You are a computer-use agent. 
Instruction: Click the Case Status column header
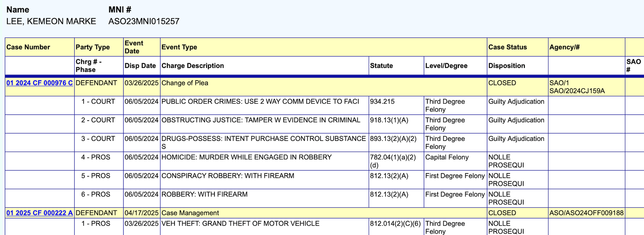tap(507, 47)
